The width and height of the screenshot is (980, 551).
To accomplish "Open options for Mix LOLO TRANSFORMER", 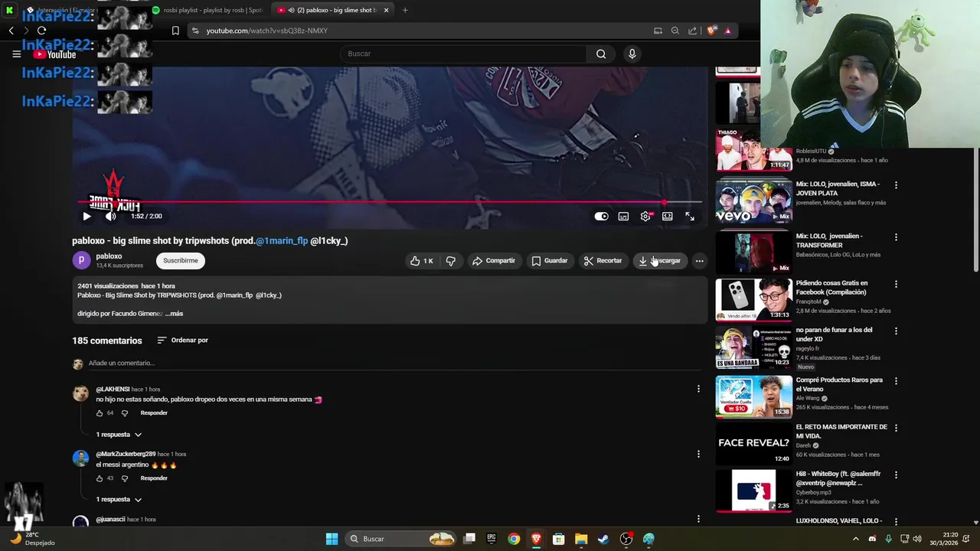I will pos(896,237).
